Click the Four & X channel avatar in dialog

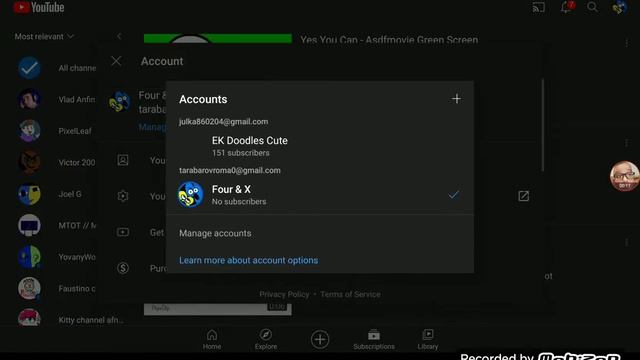pyautogui.click(x=190, y=195)
